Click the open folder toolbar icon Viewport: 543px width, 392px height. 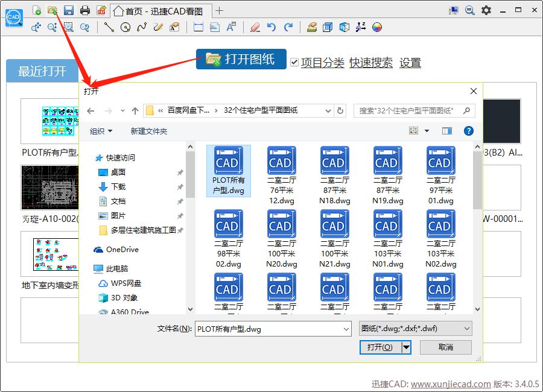click(52, 10)
